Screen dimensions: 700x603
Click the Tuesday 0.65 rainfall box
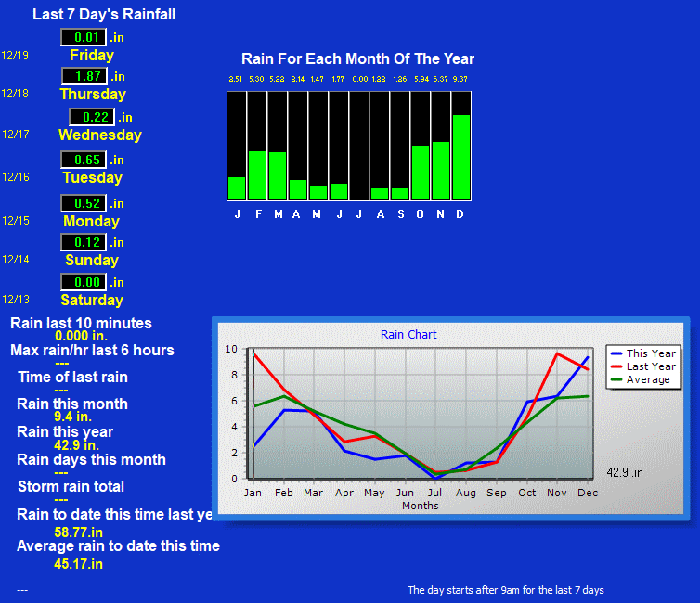84,160
